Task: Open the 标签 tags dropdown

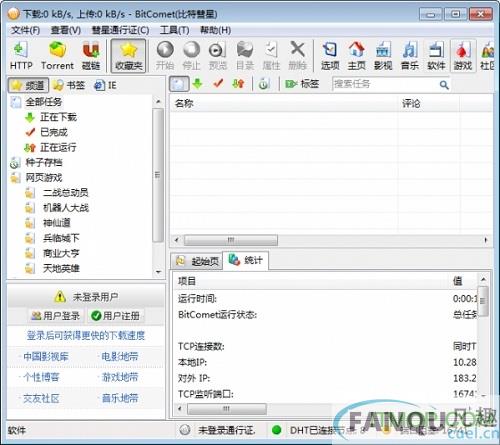Action: [302, 84]
